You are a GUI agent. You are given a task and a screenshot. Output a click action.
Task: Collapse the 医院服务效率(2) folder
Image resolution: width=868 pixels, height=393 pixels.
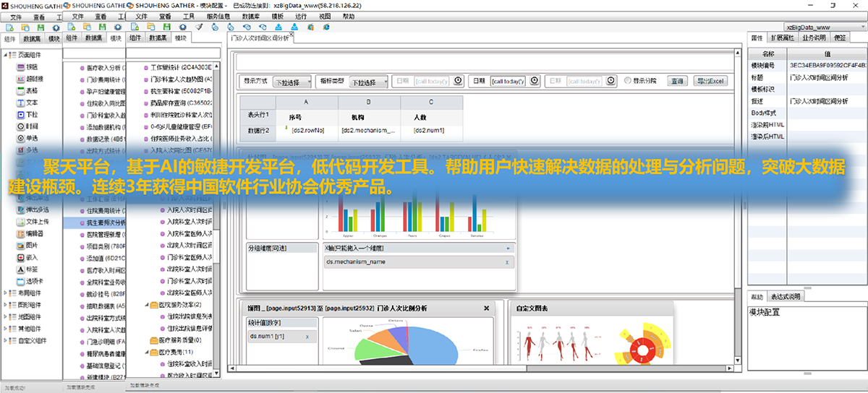click(x=147, y=305)
